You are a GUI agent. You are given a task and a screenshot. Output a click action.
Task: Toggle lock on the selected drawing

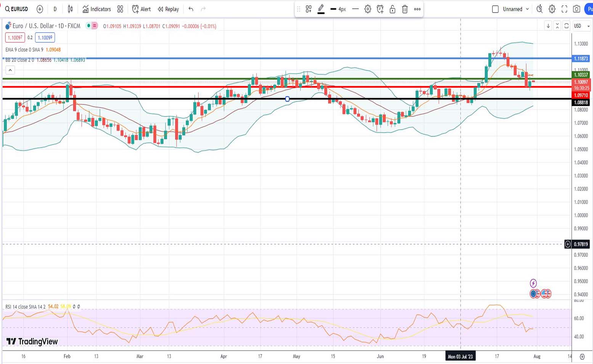pos(392,9)
